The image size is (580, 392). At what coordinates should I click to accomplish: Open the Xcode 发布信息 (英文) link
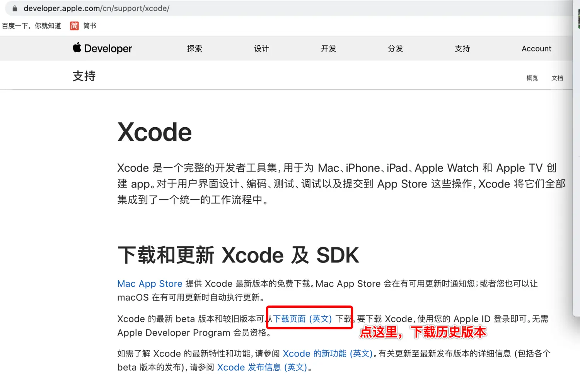coord(262,367)
